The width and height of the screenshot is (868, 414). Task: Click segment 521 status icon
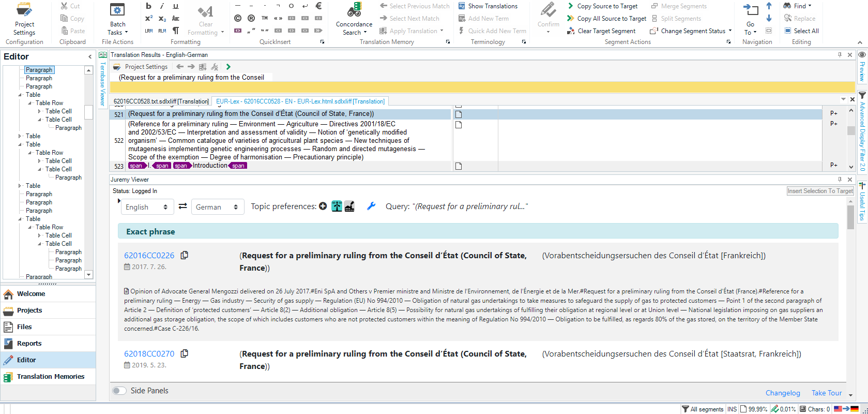tap(458, 114)
